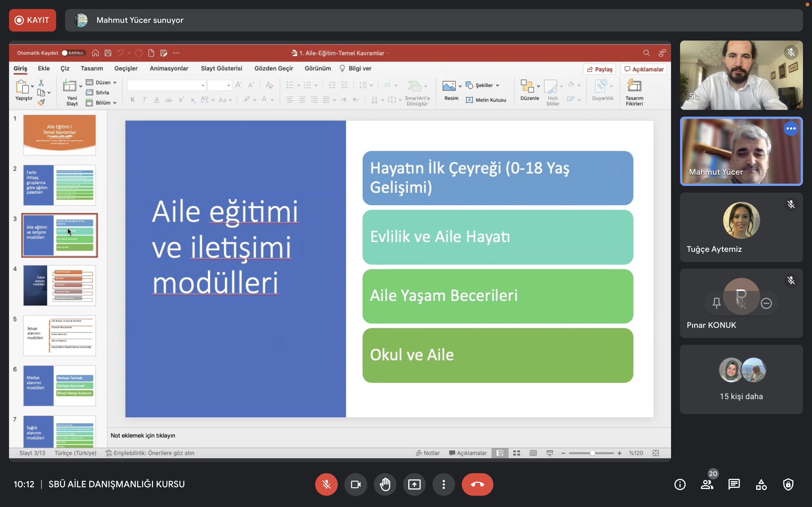Toggle the microphone mute button
812x507 pixels.
326,484
